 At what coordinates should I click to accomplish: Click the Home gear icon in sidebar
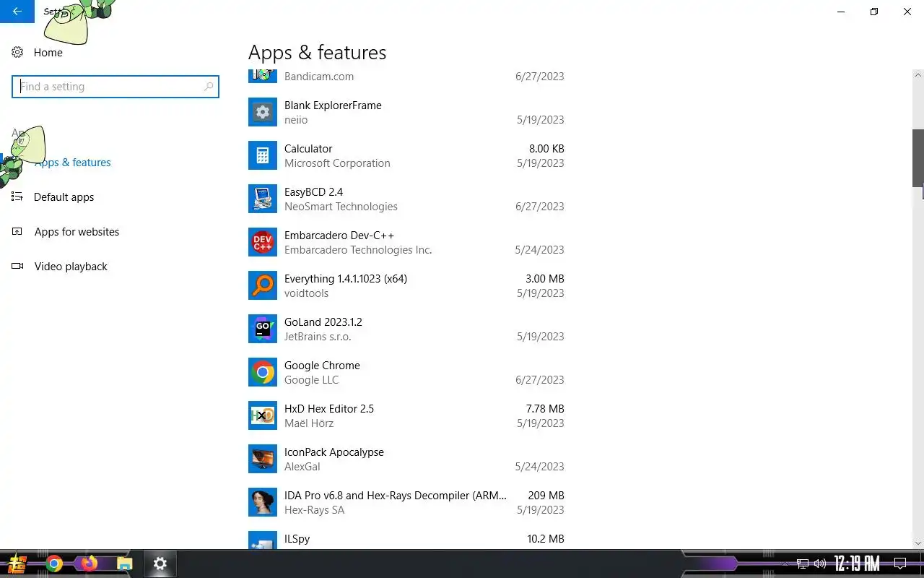(17, 52)
